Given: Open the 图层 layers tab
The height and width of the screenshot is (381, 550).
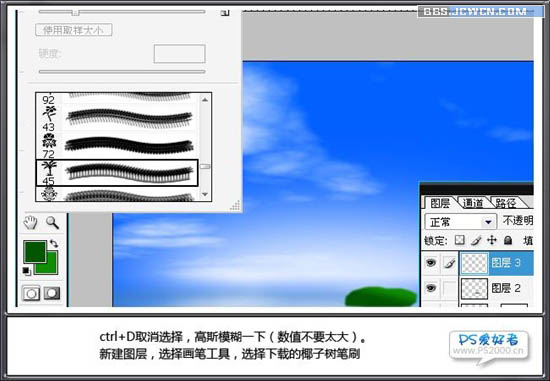Looking at the screenshot, I should tap(440, 203).
